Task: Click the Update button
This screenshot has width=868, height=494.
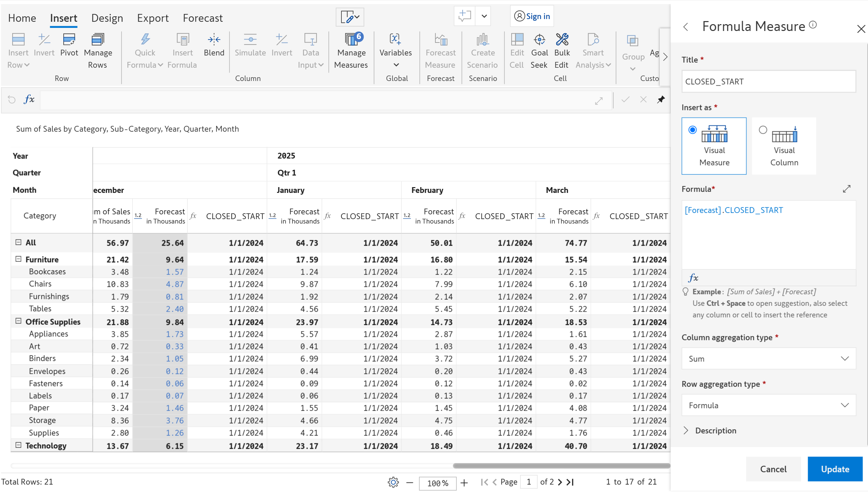Action: 835,469
